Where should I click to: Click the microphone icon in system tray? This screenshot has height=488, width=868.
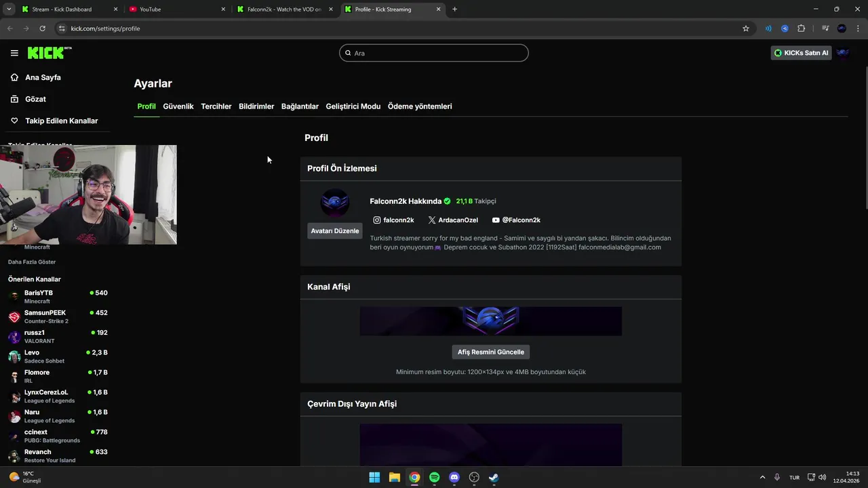coord(777,477)
